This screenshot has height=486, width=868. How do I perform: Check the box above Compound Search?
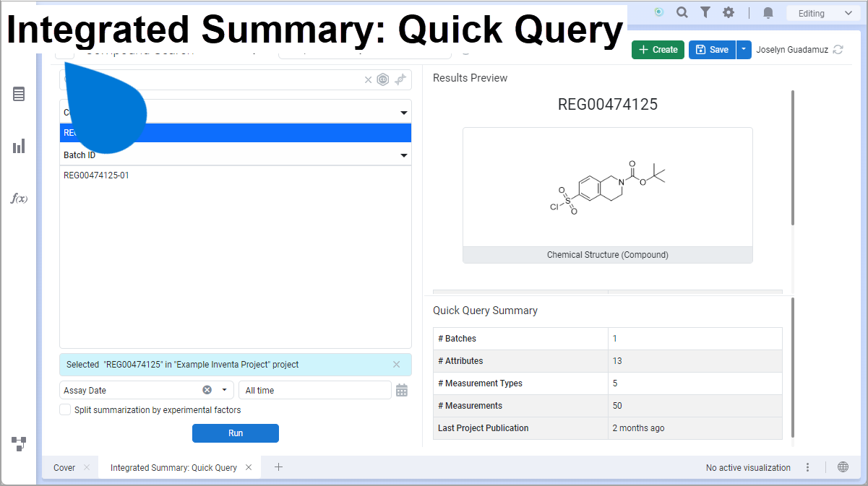tap(64, 51)
